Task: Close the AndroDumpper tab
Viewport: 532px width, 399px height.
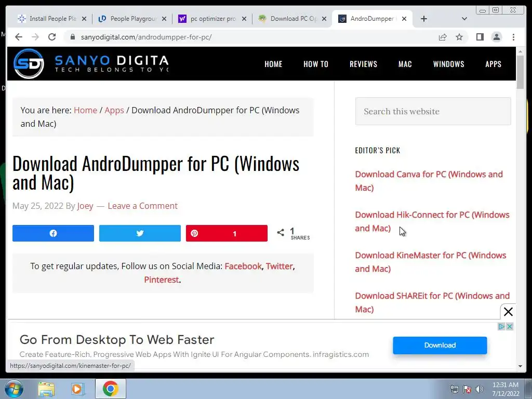Action: pyautogui.click(x=404, y=19)
